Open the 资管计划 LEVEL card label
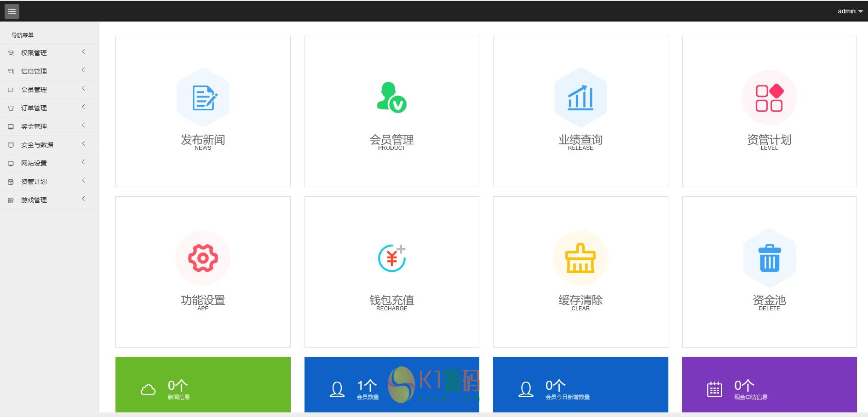The image size is (868, 417). (x=769, y=142)
